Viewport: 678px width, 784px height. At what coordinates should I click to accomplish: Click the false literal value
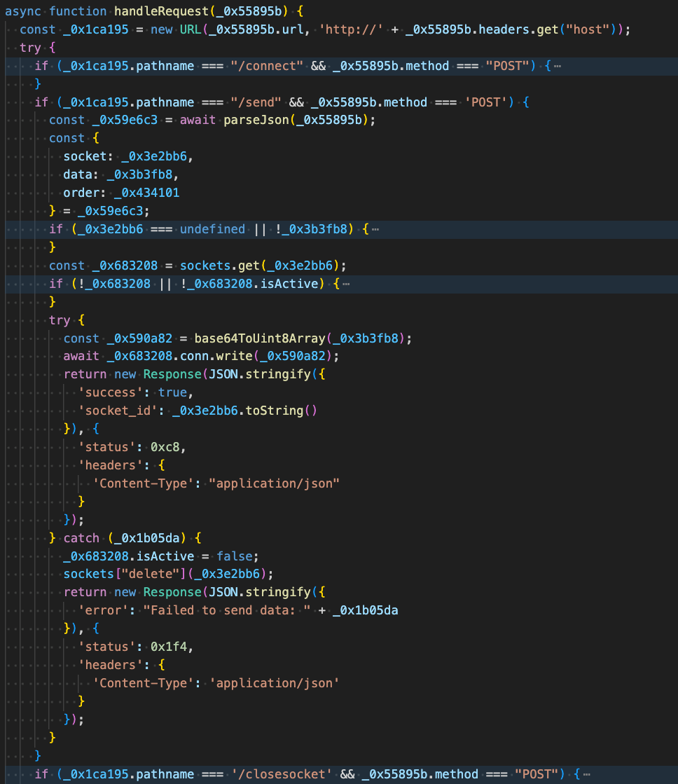coord(235,556)
